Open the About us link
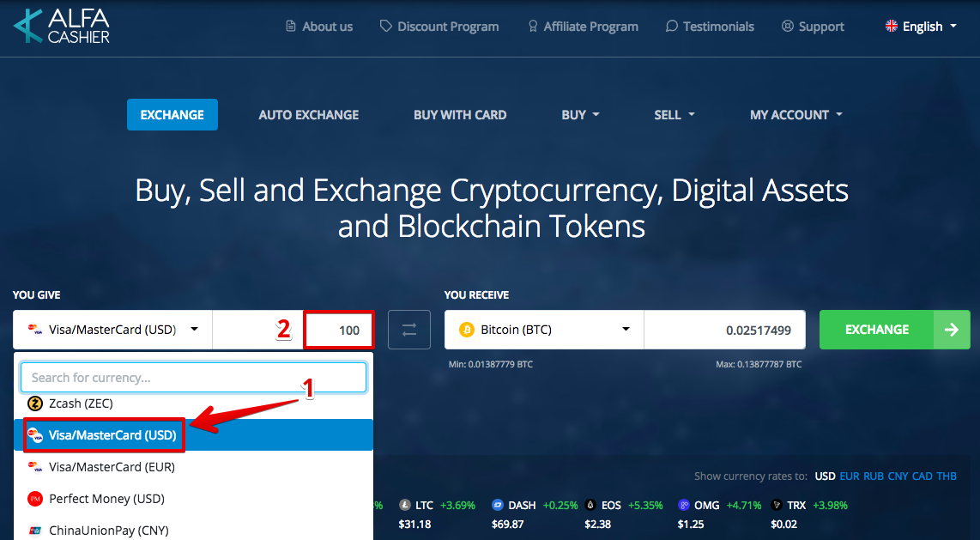980x540 pixels. tap(328, 27)
